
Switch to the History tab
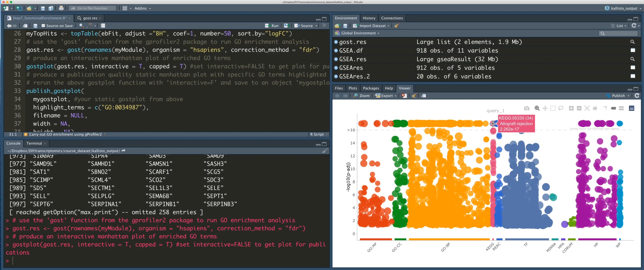pos(369,18)
